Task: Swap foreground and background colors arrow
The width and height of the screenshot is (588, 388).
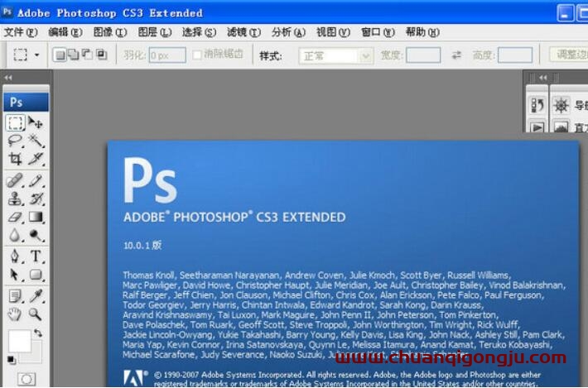Action: coord(38,333)
